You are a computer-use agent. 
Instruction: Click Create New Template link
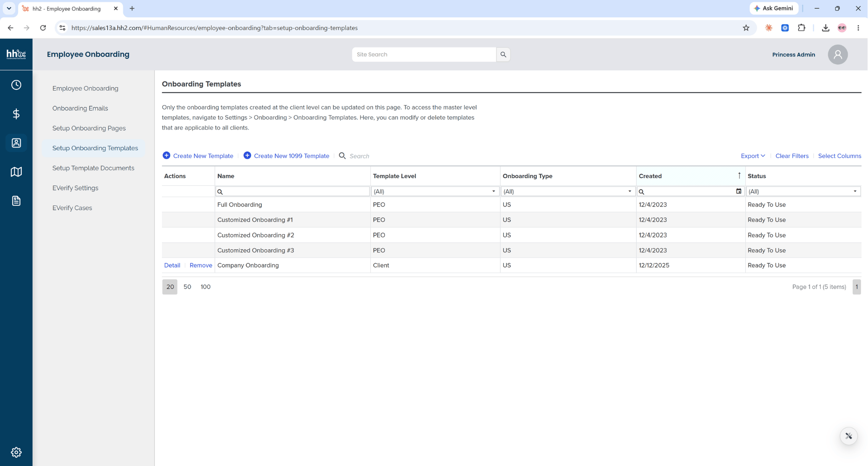tap(203, 156)
